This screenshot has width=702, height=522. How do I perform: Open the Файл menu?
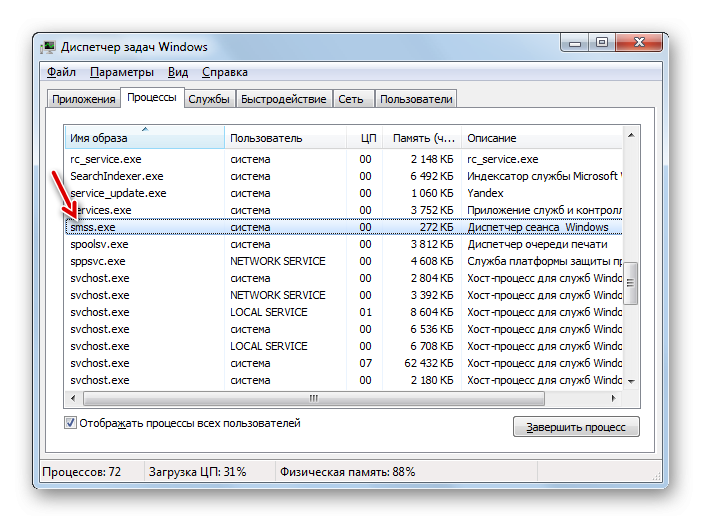click(x=61, y=72)
